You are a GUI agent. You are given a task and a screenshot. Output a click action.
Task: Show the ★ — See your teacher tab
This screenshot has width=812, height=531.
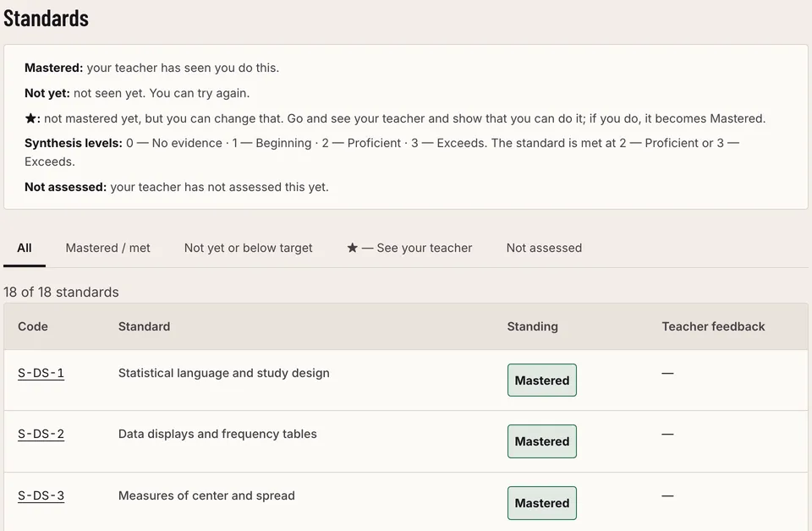[409, 248]
